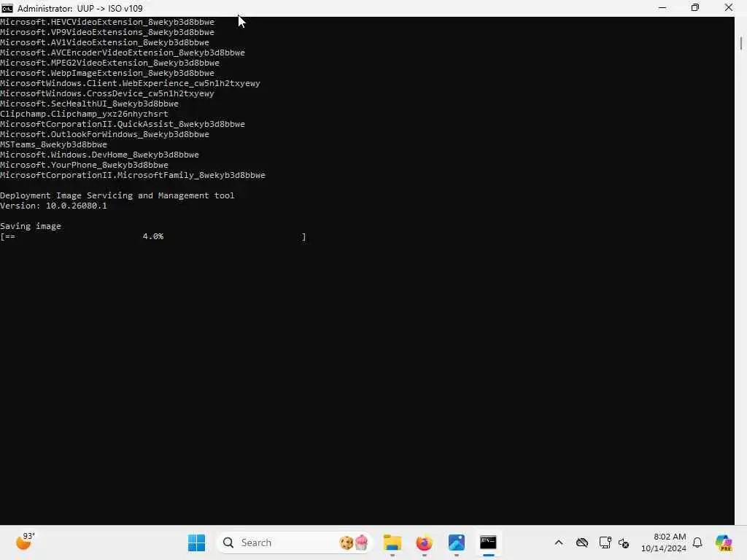This screenshot has width=747, height=560.
Task: Click the text Version: 10.0.26080.1
Action: point(53,206)
